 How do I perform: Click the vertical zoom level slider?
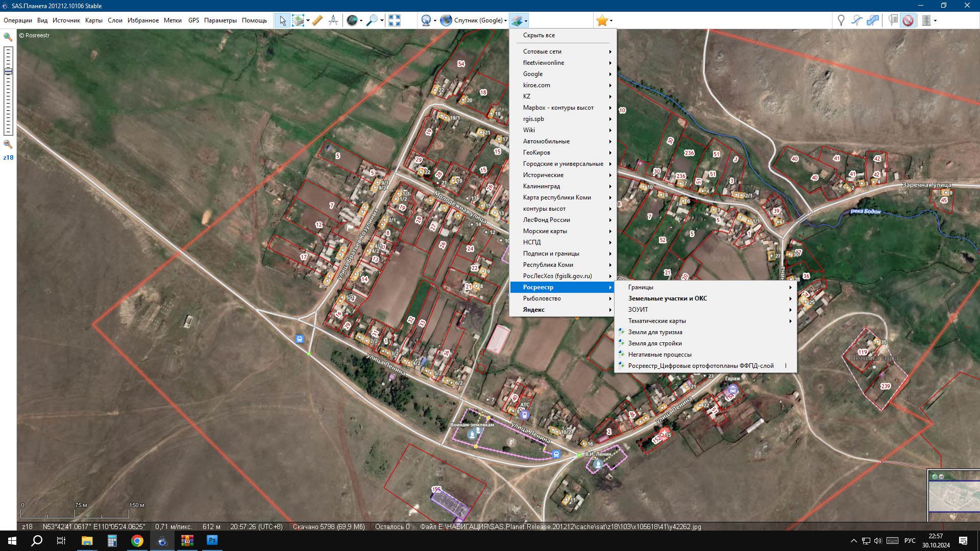click(8, 92)
